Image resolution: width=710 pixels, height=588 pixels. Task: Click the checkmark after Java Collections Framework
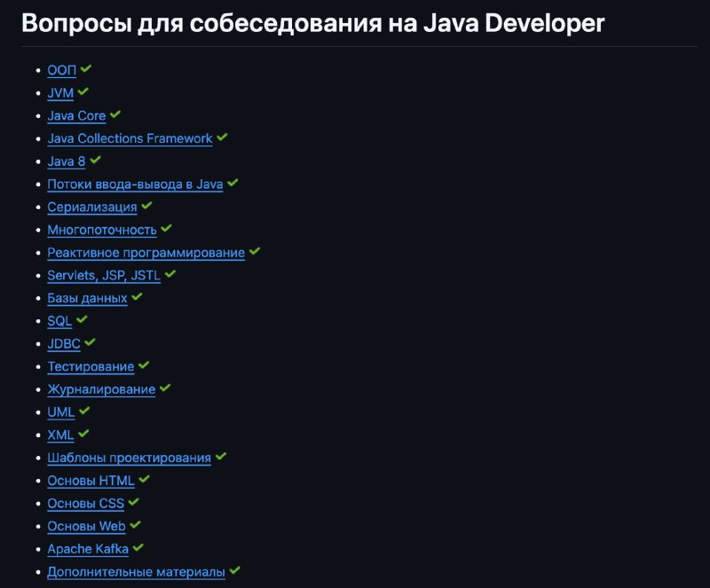222,137
